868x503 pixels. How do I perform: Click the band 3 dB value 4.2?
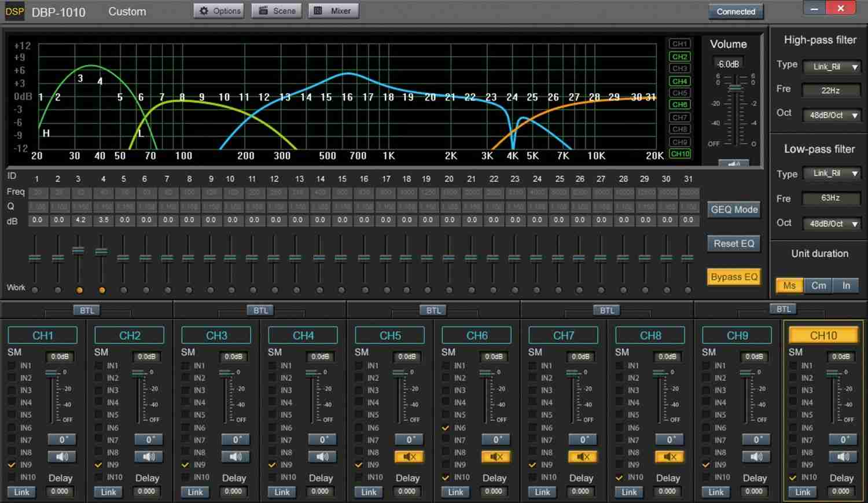pyautogui.click(x=80, y=220)
